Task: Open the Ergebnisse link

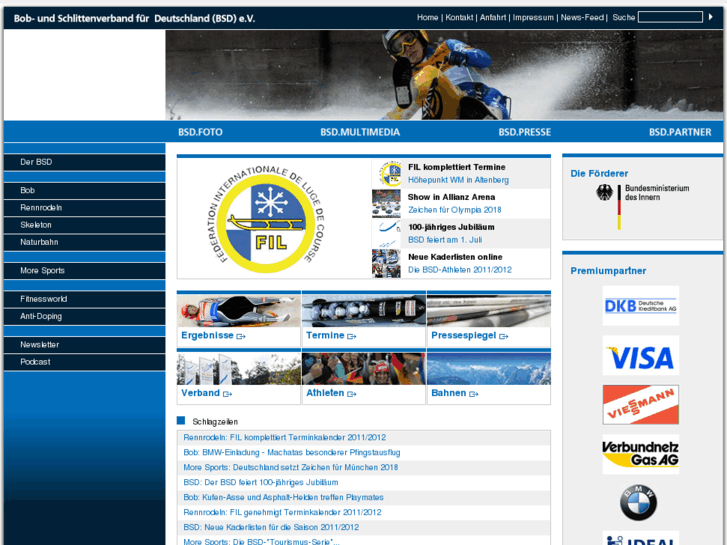Action: pos(207,335)
